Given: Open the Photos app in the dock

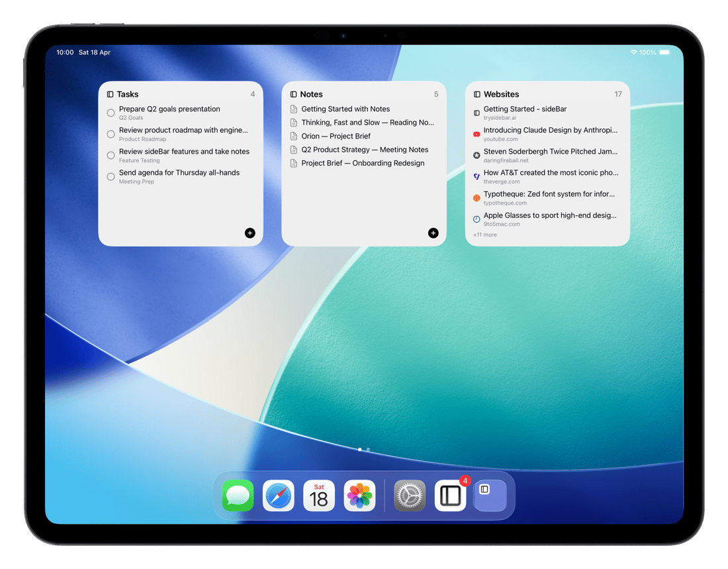Looking at the screenshot, I should (x=359, y=495).
